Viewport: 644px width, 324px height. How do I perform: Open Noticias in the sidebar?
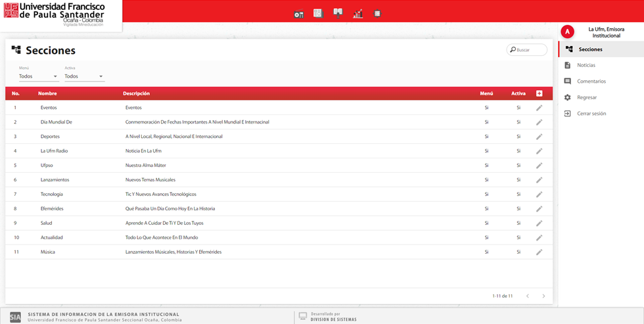click(586, 65)
